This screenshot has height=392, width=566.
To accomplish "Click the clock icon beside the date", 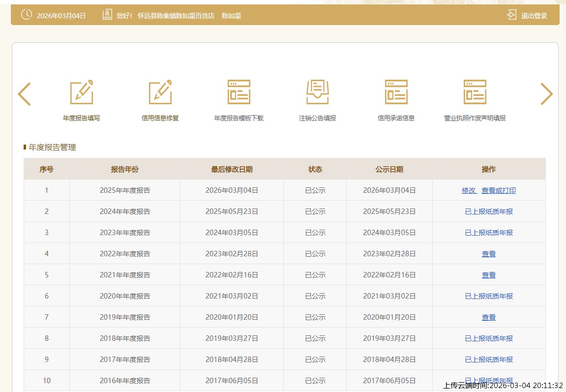I will (27, 15).
